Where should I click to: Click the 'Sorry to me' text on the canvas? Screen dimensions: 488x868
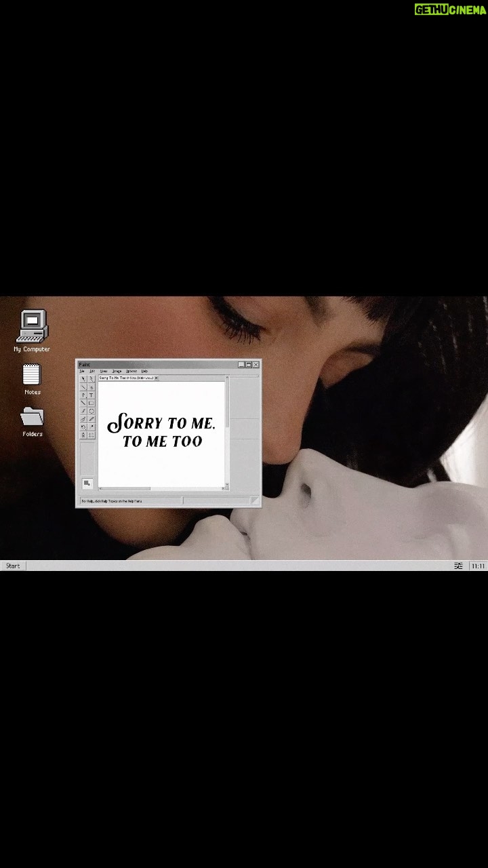pos(161,423)
